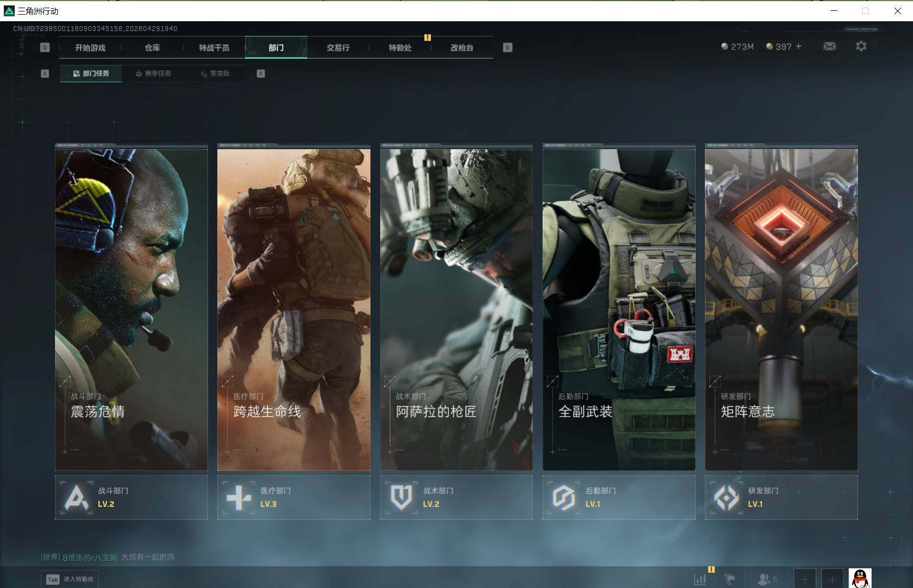Open the bar chart stats icon

(x=701, y=579)
